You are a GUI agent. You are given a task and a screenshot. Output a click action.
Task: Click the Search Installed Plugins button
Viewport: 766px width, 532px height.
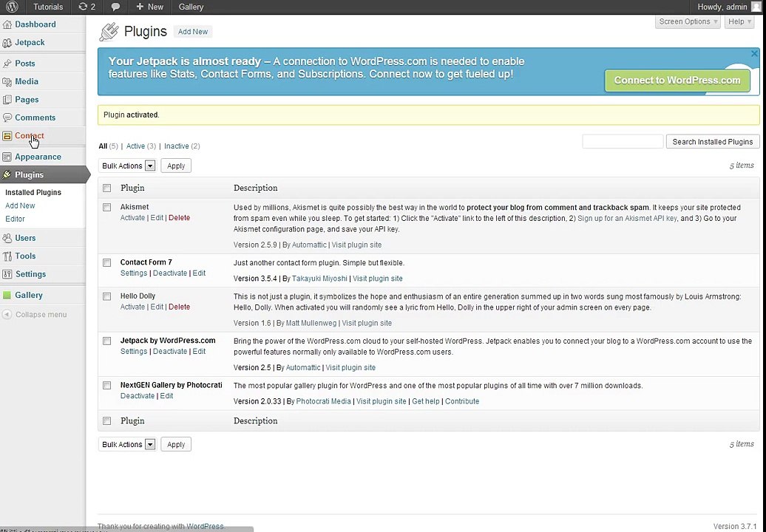coord(713,142)
